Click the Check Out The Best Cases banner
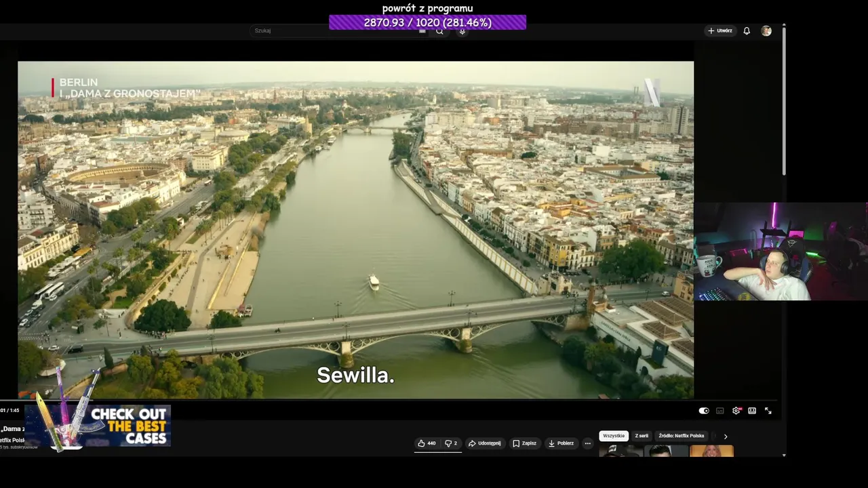 (x=98, y=426)
